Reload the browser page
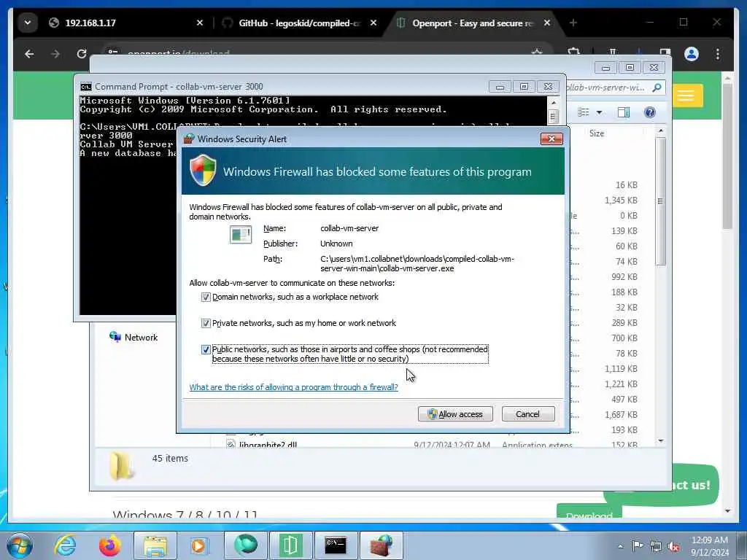This screenshot has height=560, width=747. (x=82, y=54)
